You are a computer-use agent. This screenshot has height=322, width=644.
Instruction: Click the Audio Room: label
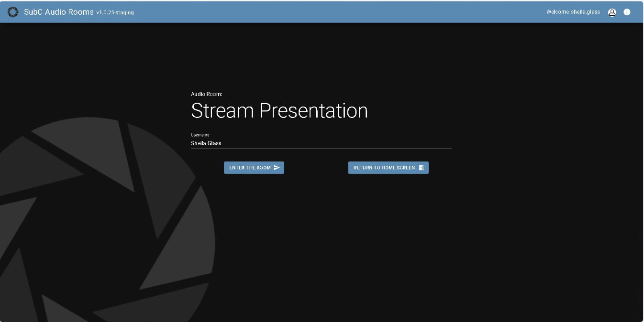[x=206, y=95]
